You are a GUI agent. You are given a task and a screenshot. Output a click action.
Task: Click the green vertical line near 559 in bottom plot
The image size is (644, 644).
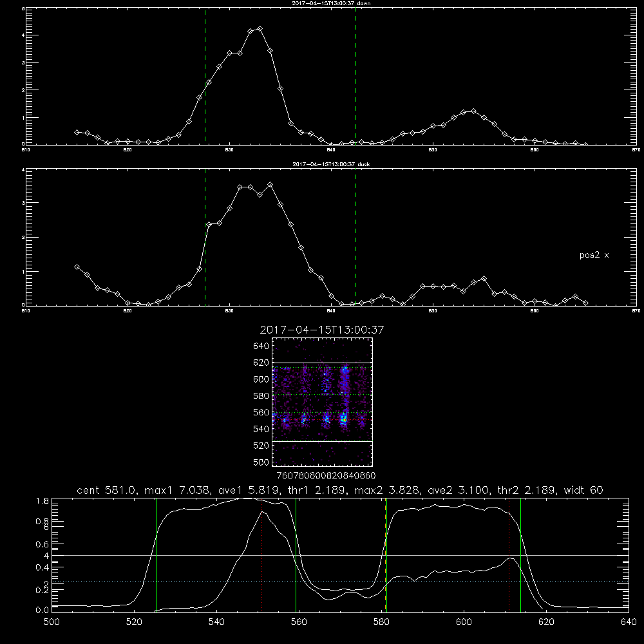[296, 555]
